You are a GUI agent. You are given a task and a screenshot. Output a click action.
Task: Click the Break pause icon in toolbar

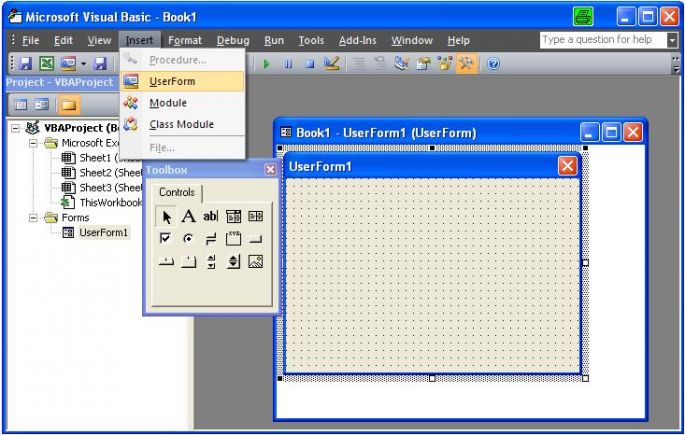(288, 64)
